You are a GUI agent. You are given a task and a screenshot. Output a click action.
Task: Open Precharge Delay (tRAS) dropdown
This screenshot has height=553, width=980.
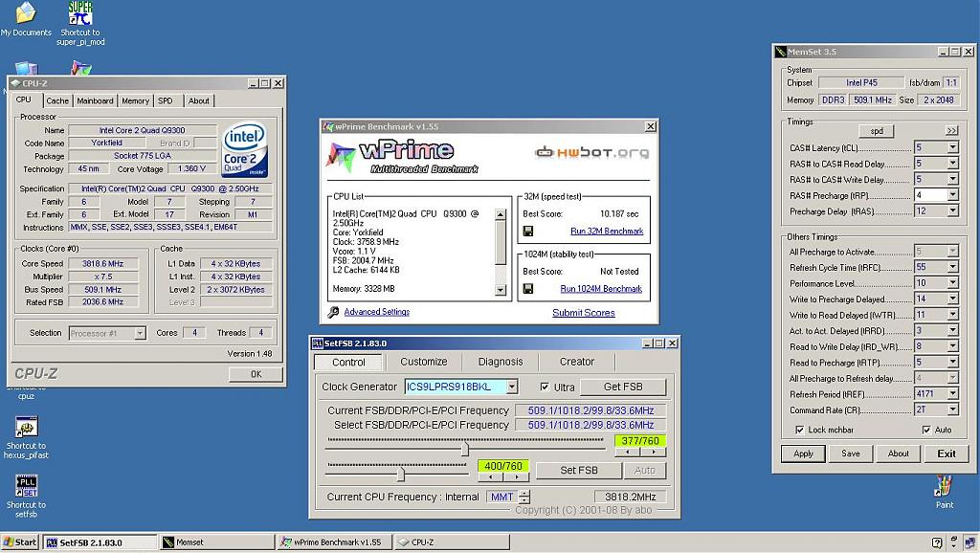952,211
